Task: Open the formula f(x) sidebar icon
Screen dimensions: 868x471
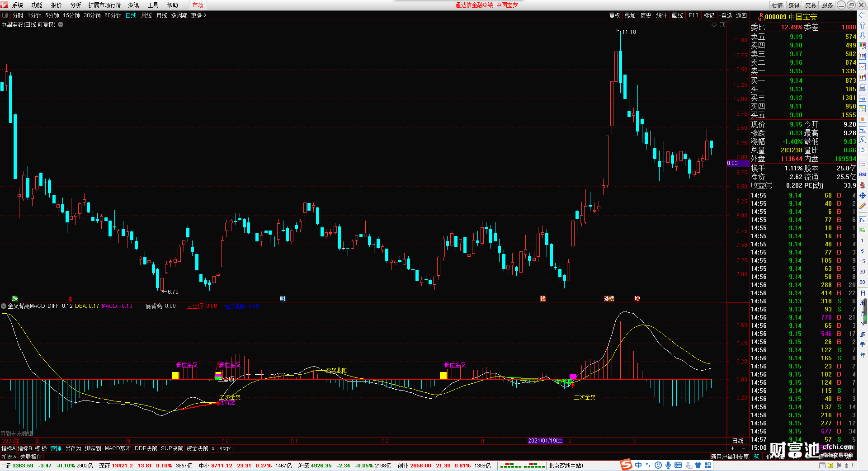Action: tap(863, 140)
